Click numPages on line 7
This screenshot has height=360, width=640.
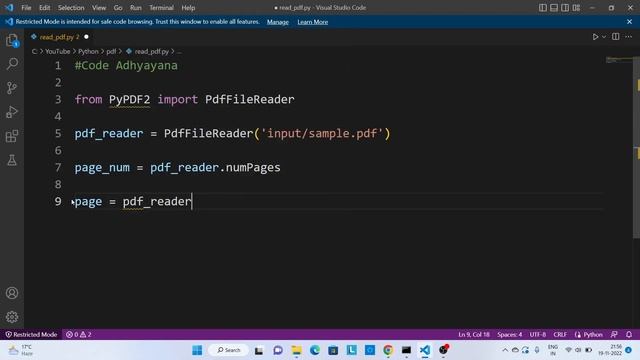pyautogui.click(x=253, y=168)
